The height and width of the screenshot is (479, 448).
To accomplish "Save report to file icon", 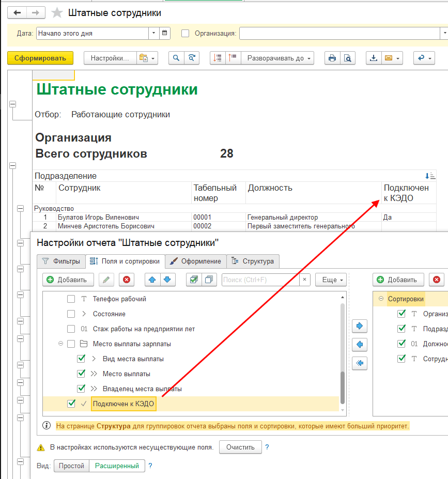I will 374,58.
